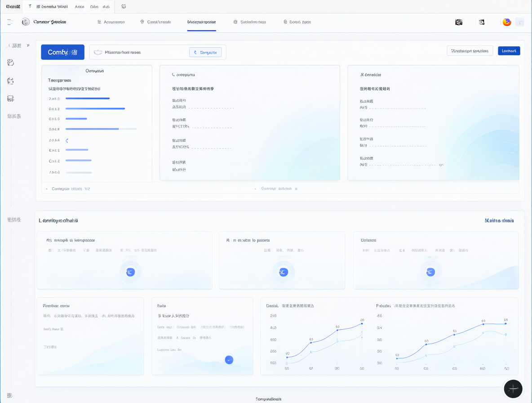532x403 pixels.
Task: Click the blue circular button in third lower card
Action: 430,272
